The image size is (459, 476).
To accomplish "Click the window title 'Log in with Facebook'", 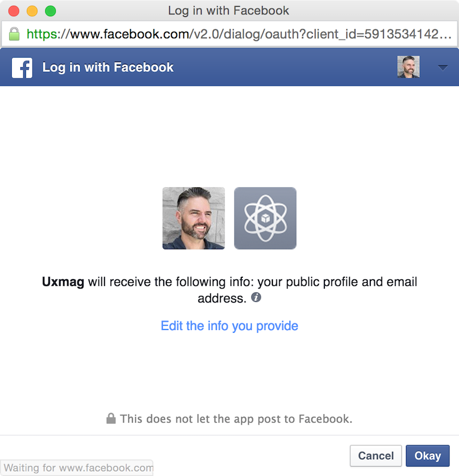I will pyautogui.click(x=228, y=11).
